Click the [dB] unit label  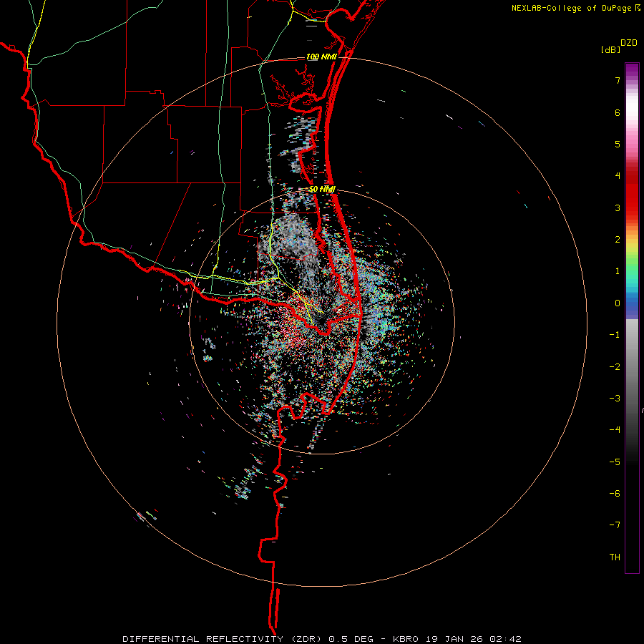(x=611, y=49)
